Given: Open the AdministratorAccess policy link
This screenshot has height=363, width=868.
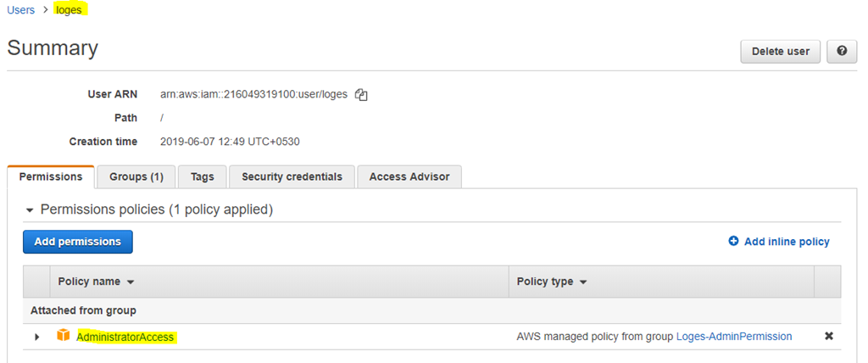Looking at the screenshot, I should pyautogui.click(x=125, y=337).
